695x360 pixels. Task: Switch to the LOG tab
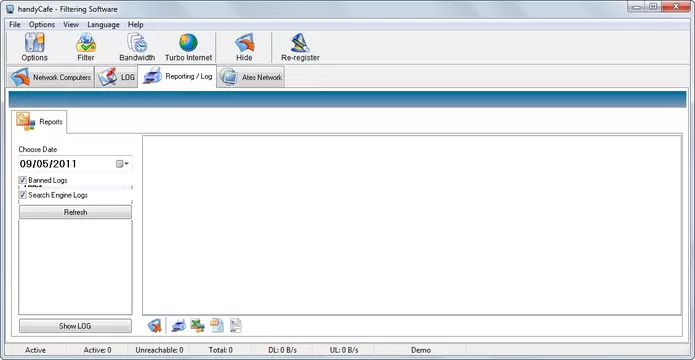(116, 77)
